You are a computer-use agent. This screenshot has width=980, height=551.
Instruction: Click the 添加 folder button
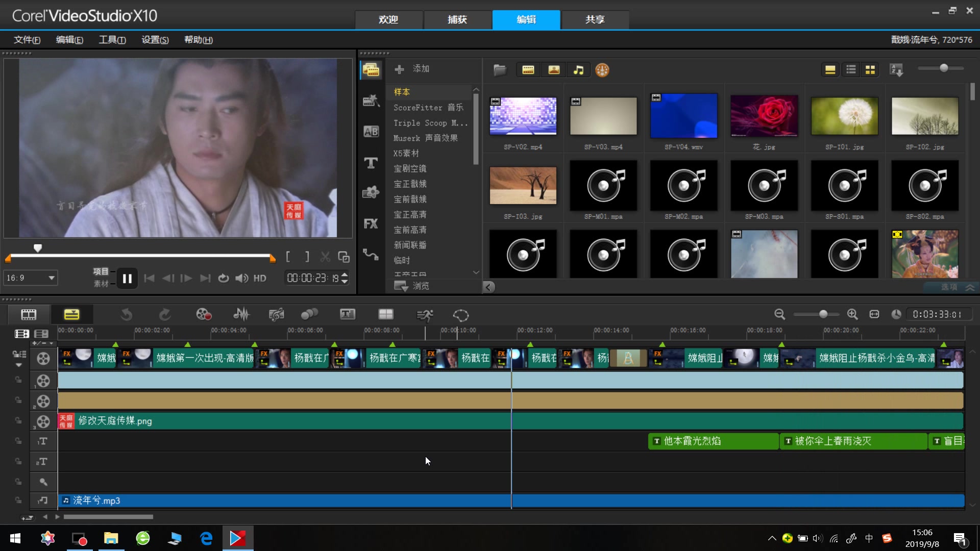point(412,69)
